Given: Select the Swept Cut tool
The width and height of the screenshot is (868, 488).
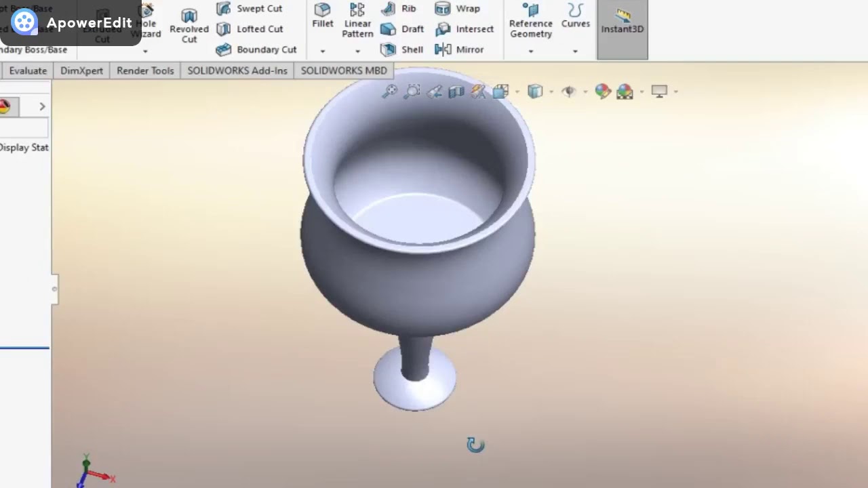Looking at the screenshot, I should pos(249,9).
